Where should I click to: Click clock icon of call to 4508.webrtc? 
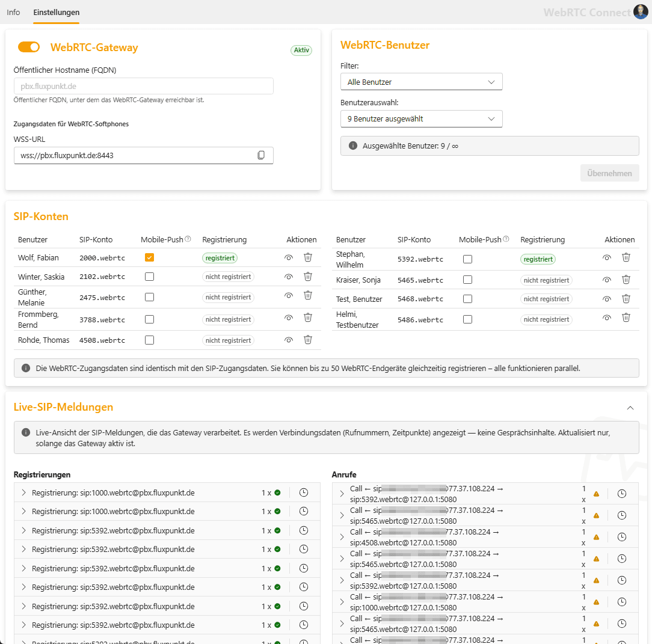click(x=622, y=537)
